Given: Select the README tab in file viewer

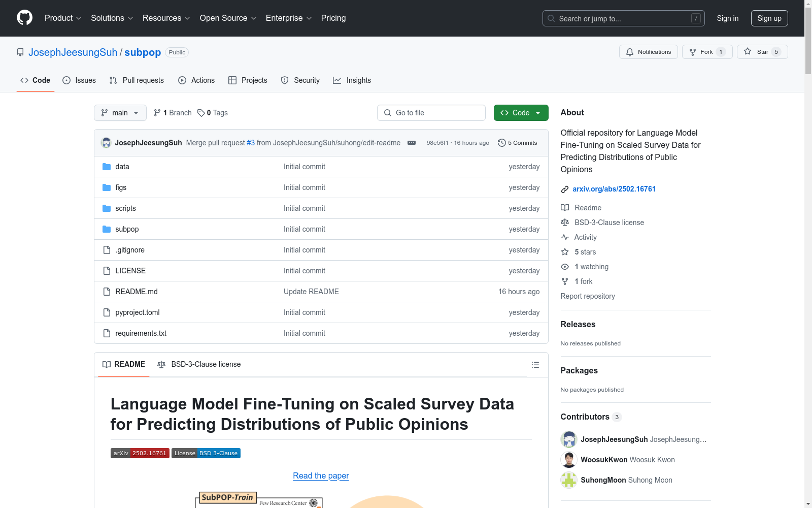Looking at the screenshot, I should click(124, 364).
